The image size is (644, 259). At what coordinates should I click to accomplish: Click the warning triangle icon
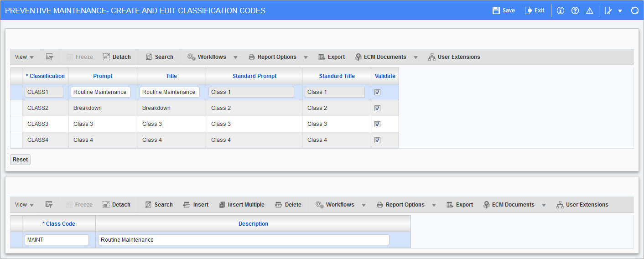pyautogui.click(x=590, y=10)
